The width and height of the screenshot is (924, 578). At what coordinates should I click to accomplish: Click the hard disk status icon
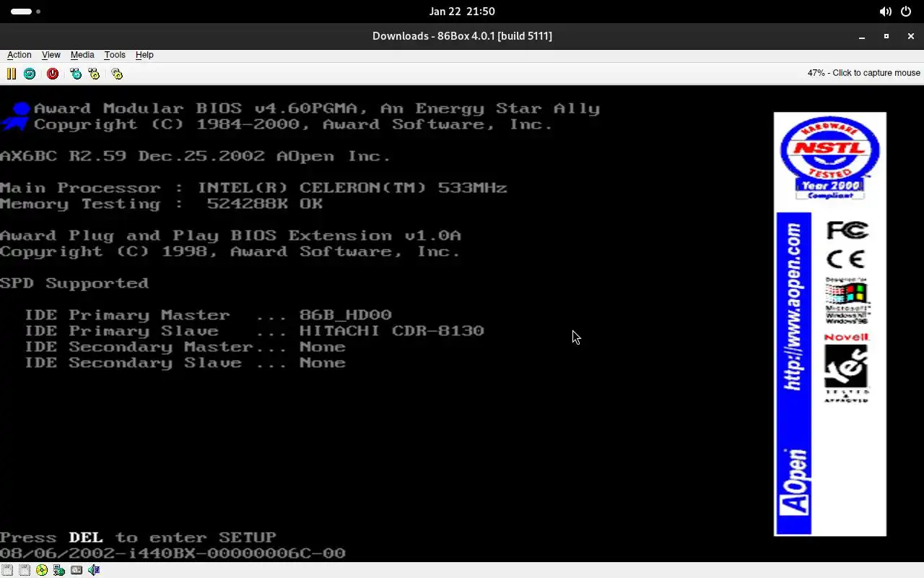77,570
